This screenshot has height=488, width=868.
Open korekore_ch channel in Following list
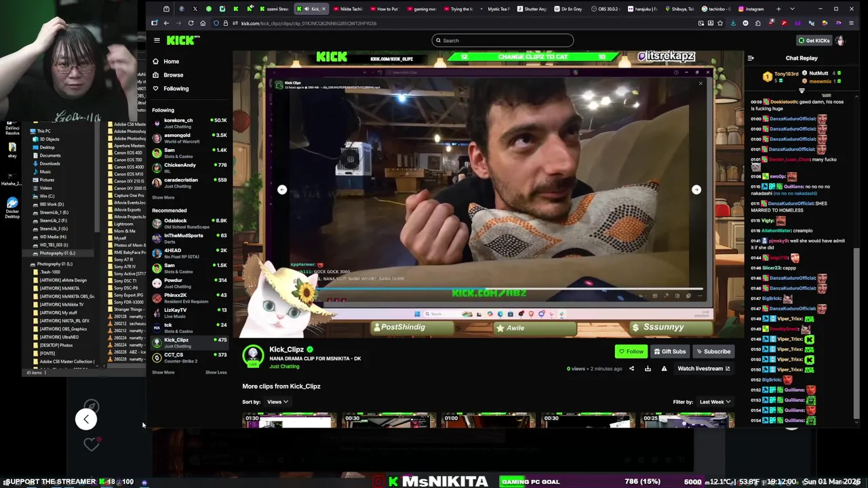click(189, 123)
